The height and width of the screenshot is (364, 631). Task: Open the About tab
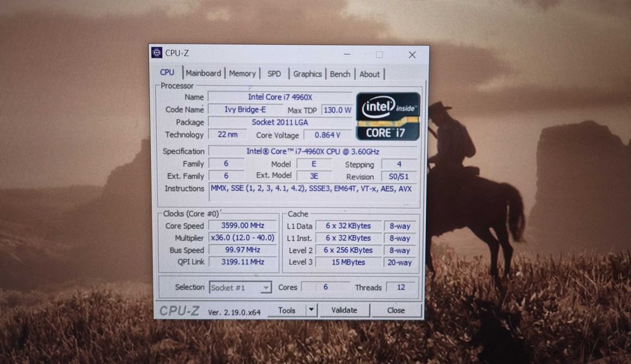click(x=369, y=74)
